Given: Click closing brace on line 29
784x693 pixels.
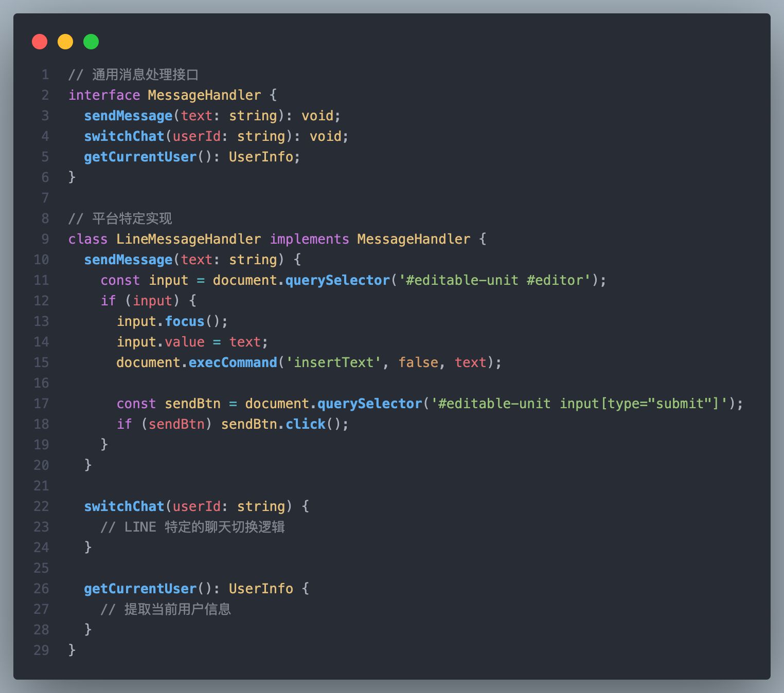Looking at the screenshot, I should point(72,650).
